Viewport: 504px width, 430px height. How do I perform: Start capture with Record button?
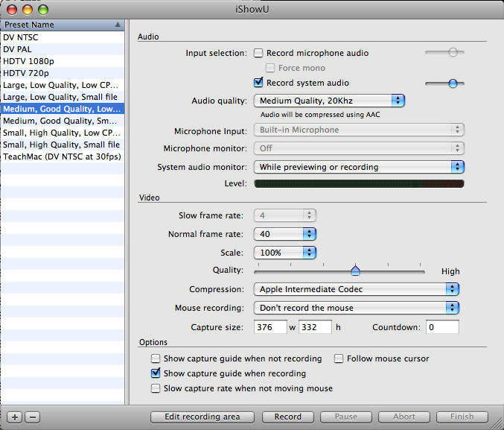[x=288, y=417]
